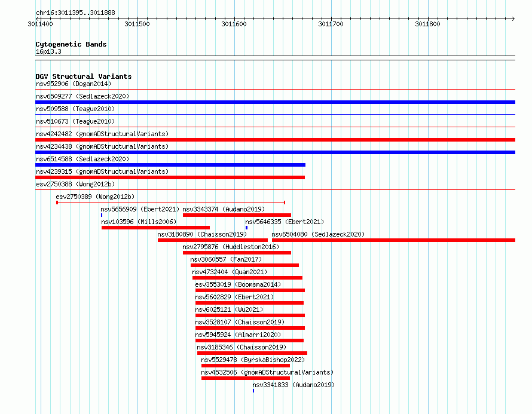Select the nsv3341833 (Audano2019) label
The image size is (532, 414).
(x=293, y=385)
